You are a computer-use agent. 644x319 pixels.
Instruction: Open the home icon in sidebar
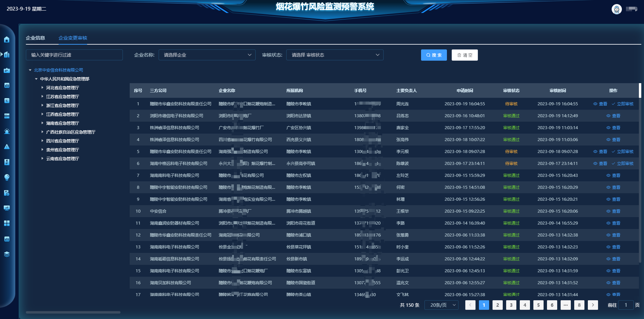[7, 40]
